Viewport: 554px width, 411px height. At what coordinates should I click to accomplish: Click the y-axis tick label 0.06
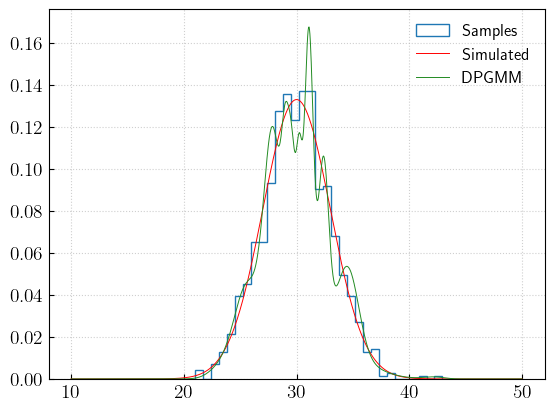coord(26,254)
